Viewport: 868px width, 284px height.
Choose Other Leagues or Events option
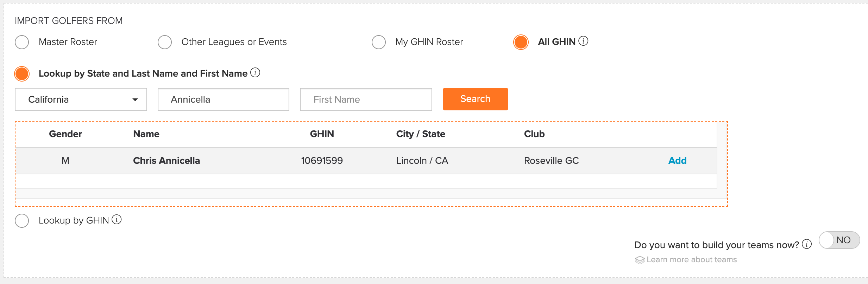point(165,42)
